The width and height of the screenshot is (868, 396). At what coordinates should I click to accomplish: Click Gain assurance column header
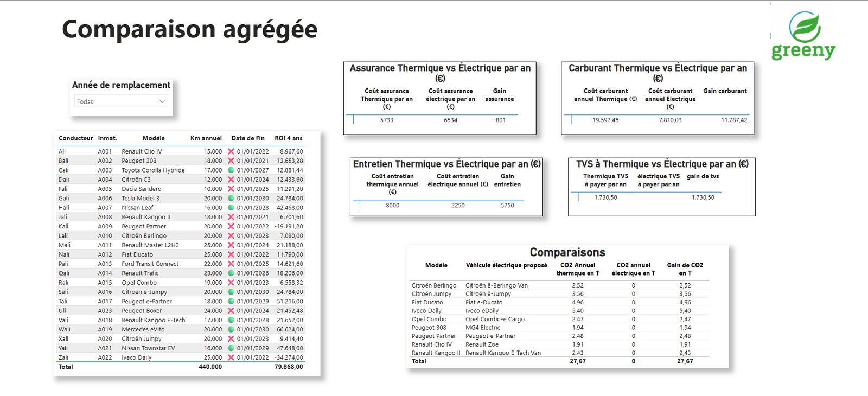click(x=500, y=95)
